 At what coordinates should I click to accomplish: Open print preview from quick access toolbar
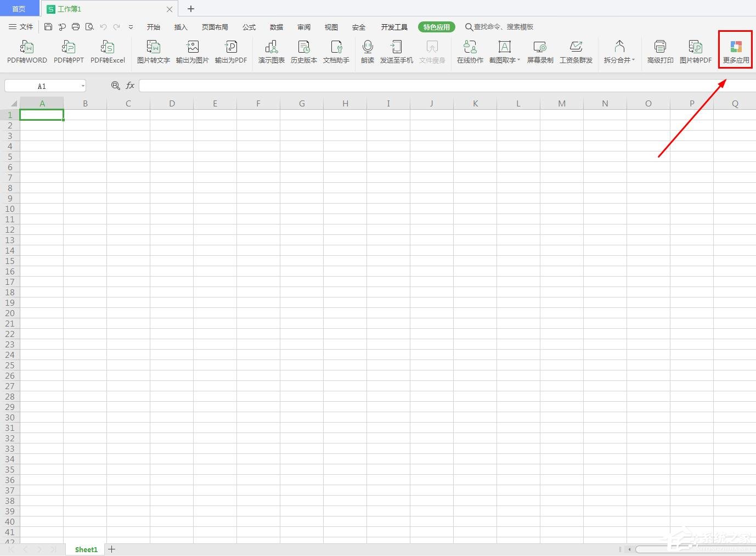89,27
